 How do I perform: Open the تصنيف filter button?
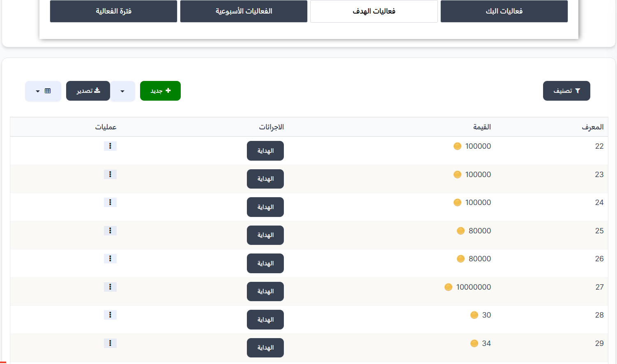point(566,91)
